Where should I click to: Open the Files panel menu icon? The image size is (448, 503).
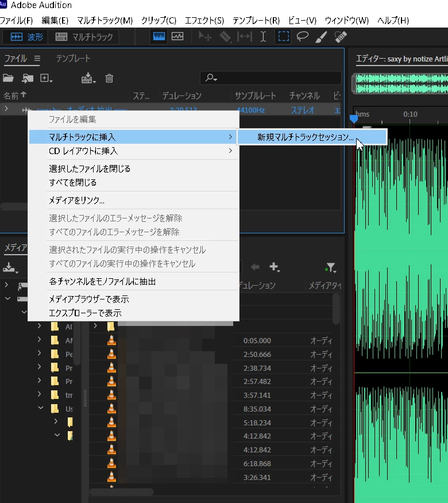tap(37, 59)
